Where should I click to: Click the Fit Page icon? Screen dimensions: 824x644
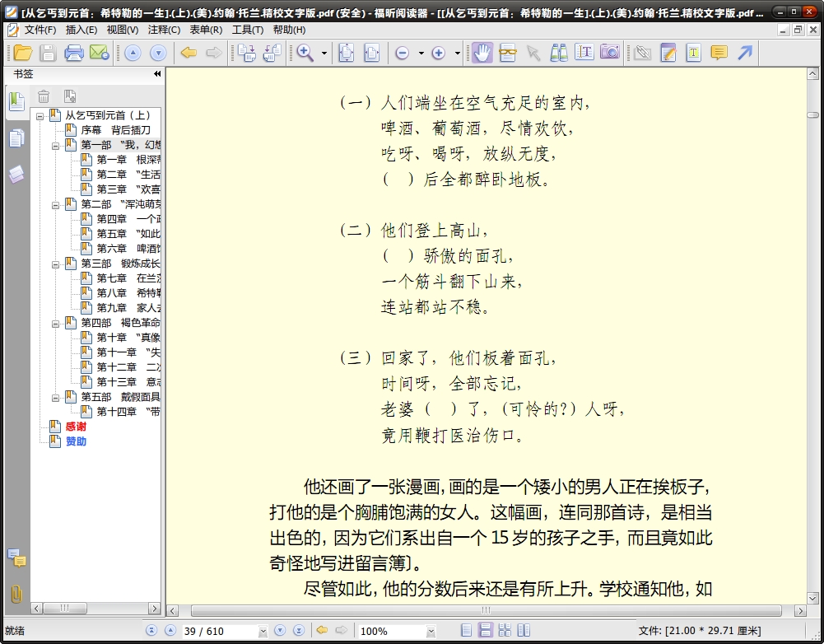tap(347, 53)
